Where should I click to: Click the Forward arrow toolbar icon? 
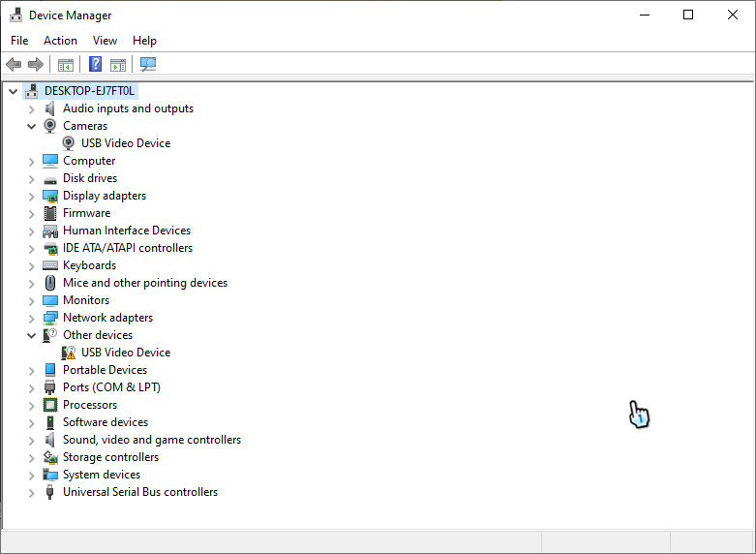click(x=36, y=64)
